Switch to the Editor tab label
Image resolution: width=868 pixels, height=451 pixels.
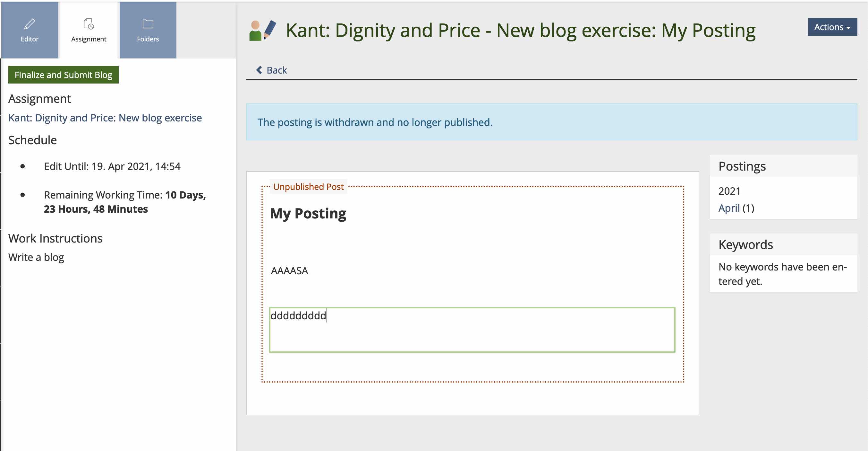[29, 39]
